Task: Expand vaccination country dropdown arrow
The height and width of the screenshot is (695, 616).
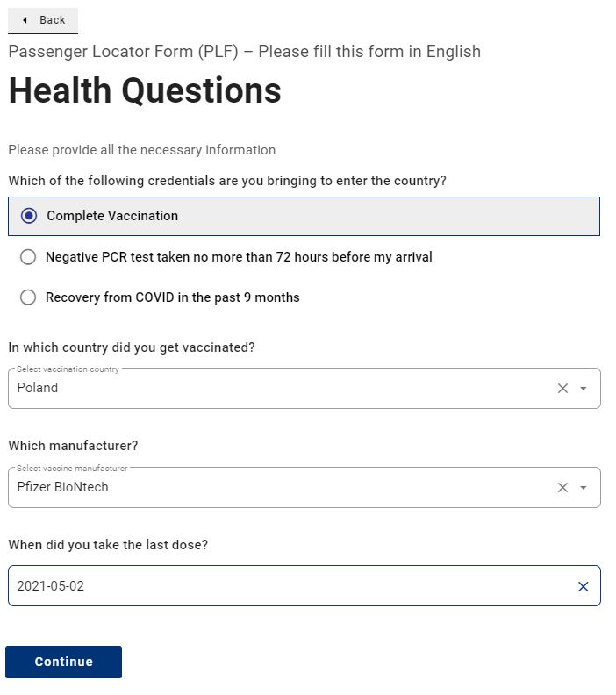Action: (584, 389)
